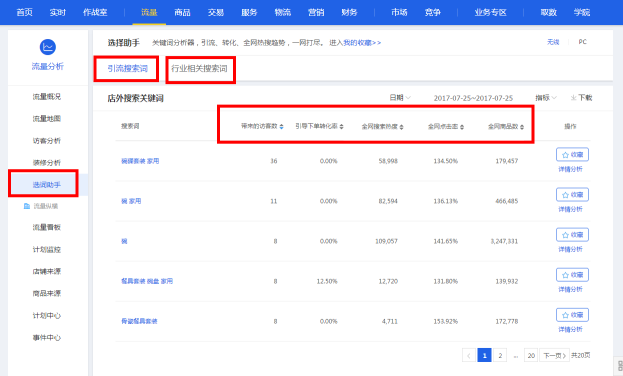Jump to pagination page 20
The height and width of the screenshot is (376, 623).
pyautogui.click(x=531, y=355)
